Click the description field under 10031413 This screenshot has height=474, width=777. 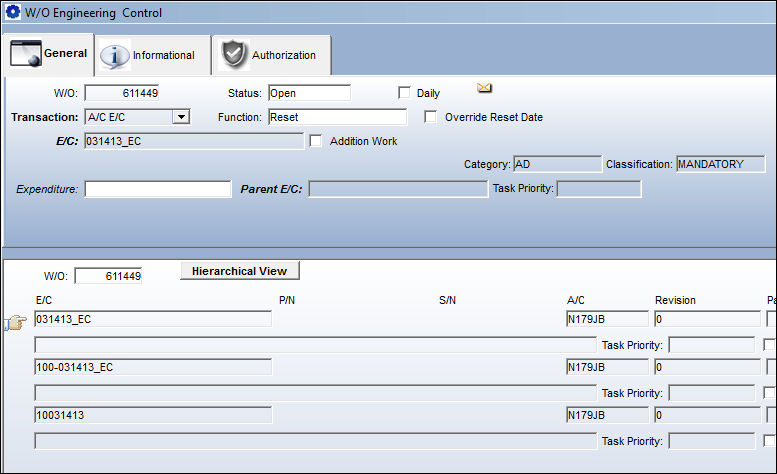[x=315, y=441]
